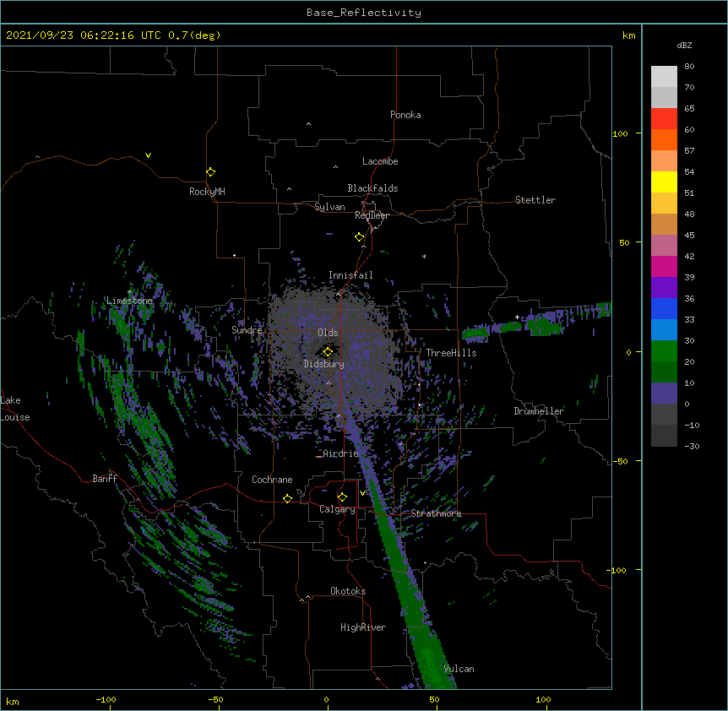728x711 pixels.
Task: Select the yellow diamond marker above Calgary label
Action: [342, 497]
